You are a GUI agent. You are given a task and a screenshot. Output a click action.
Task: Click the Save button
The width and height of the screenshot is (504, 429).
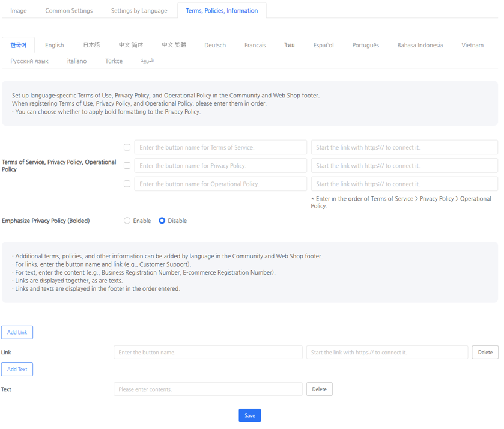tap(249, 415)
